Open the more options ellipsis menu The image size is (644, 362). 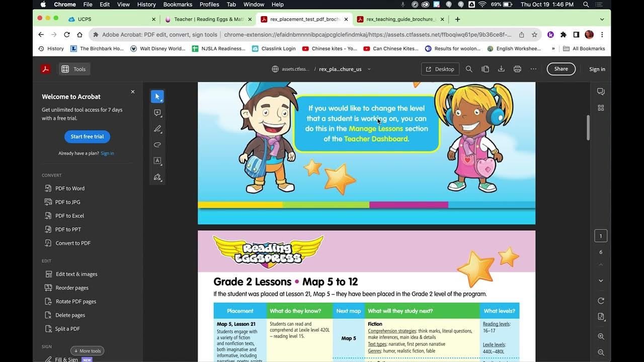coord(533,69)
